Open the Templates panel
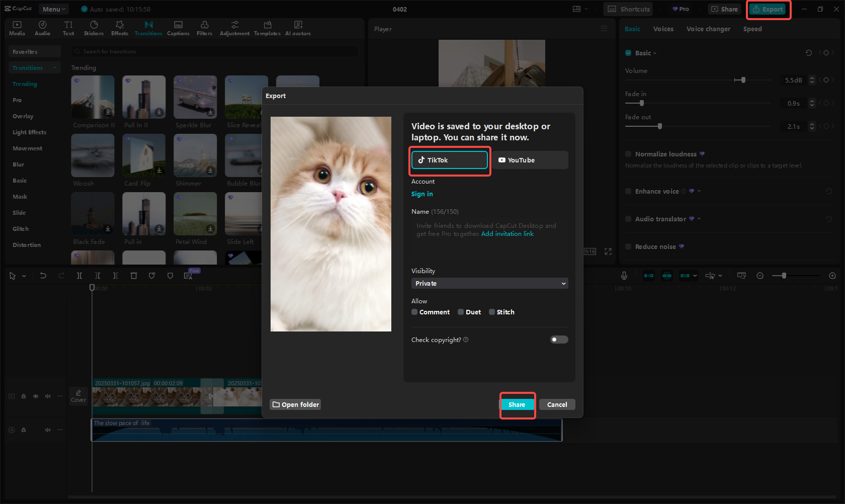The image size is (845, 504). [x=267, y=28]
